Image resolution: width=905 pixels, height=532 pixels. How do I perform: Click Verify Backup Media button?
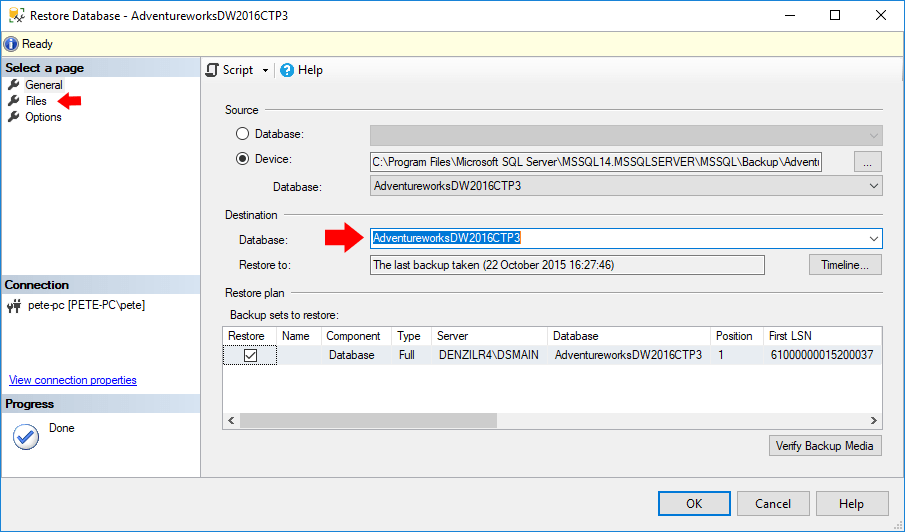[825, 445]
